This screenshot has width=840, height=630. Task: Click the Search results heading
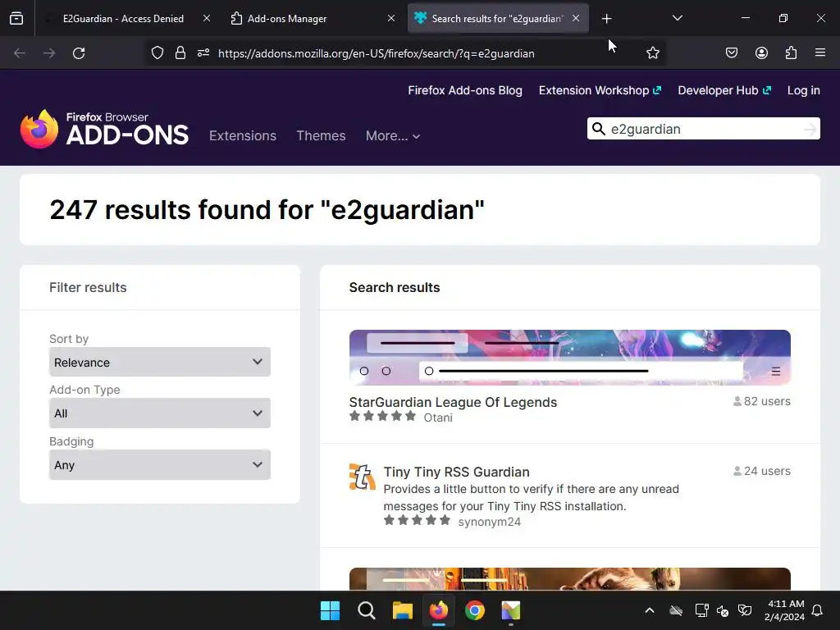click(x=395, y=288)
